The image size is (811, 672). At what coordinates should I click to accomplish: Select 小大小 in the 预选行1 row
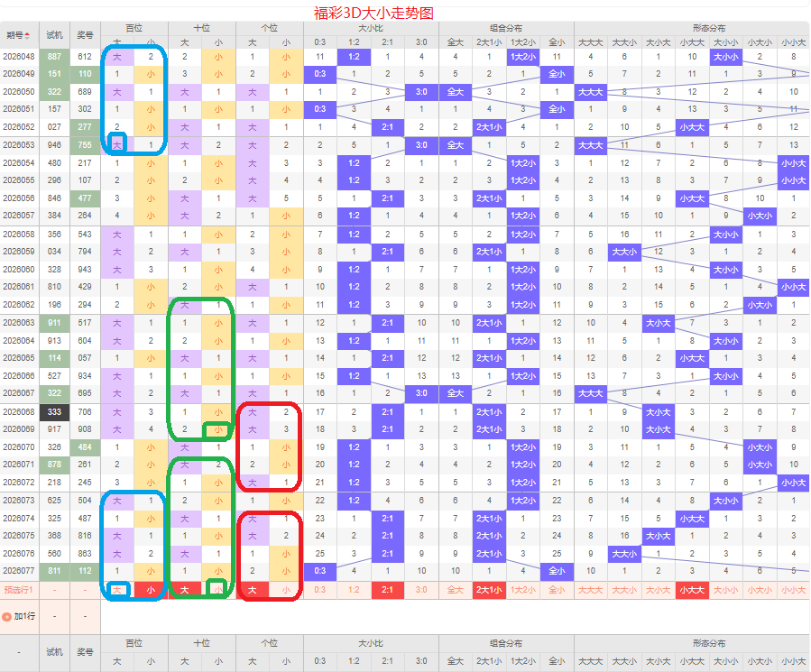tap(760, 590)
